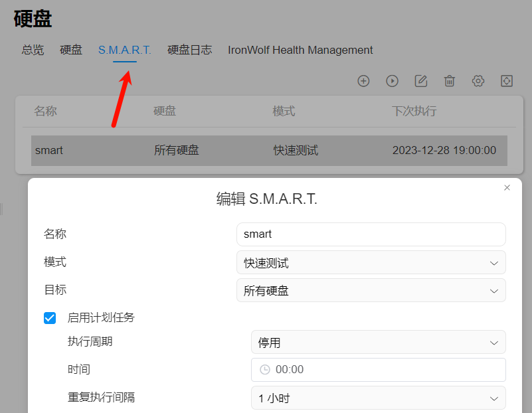Click the edit pencil icon in toolbar
This screenshot has width=532, height=413.
[x=420, y=81]
